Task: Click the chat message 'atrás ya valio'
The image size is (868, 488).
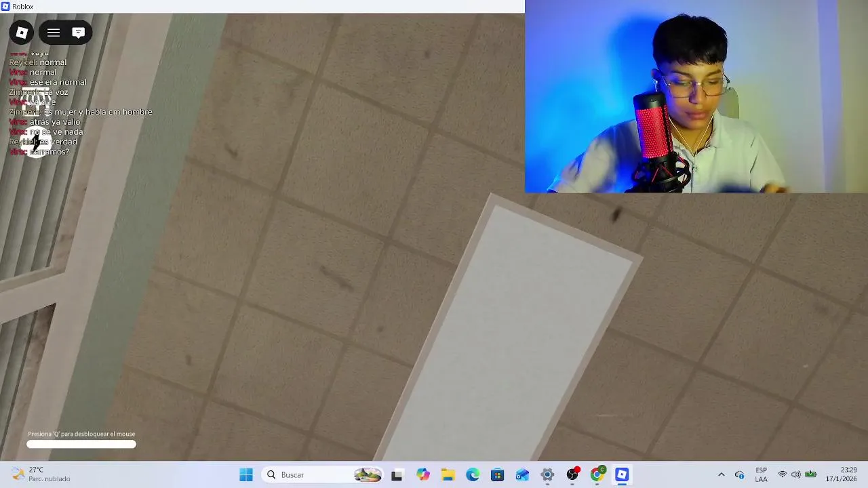Action: coord(54,122)
